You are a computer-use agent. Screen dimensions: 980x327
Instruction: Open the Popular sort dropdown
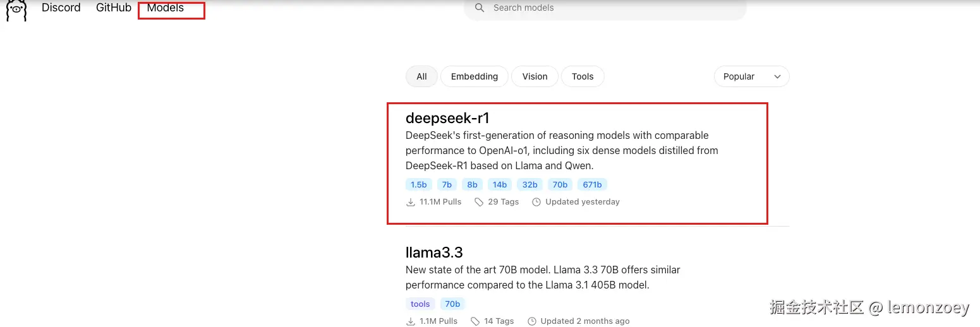[751, 76]
